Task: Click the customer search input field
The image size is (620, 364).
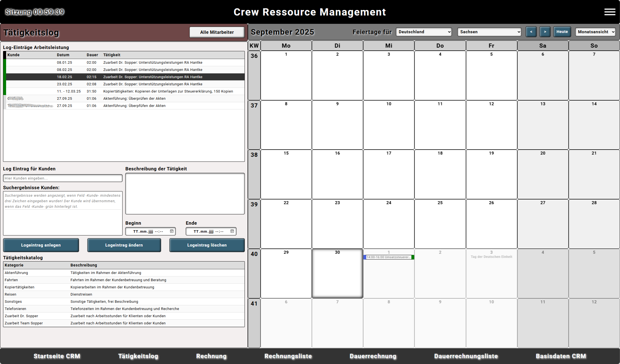Action: click(63, 178)
